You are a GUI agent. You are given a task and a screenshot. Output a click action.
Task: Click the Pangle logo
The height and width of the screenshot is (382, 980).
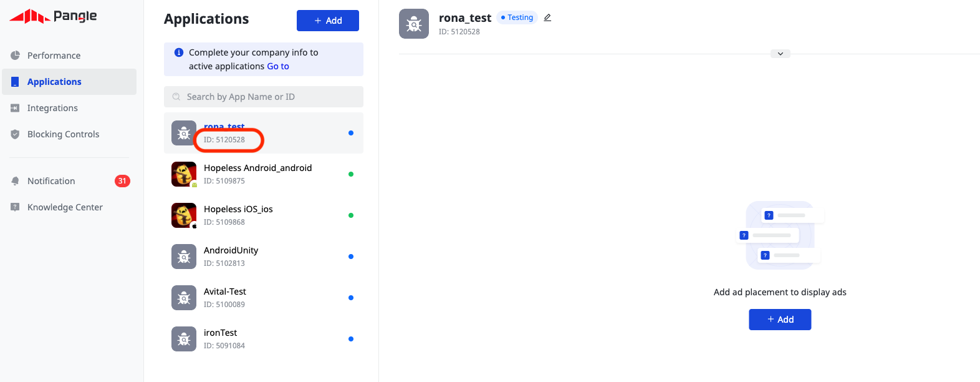[53, 16]
